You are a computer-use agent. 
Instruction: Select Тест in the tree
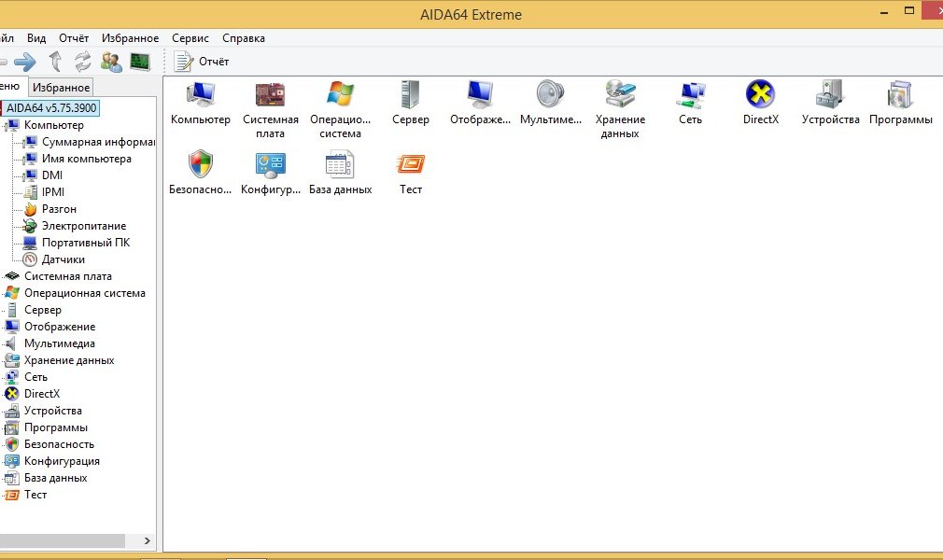click(35, 495)
